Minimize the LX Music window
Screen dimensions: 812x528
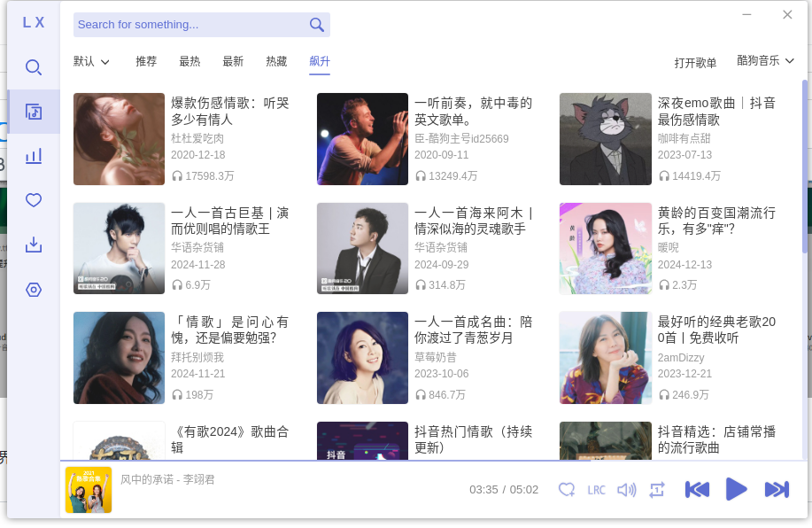[x=746, y=14]
